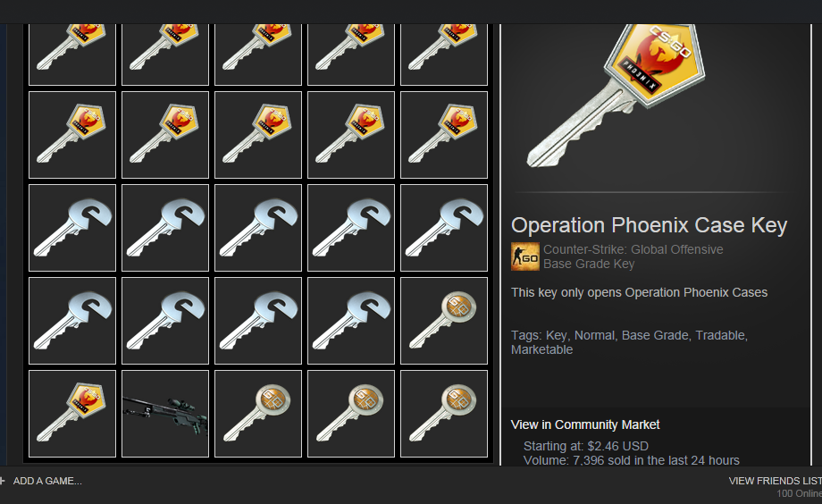The image size is (822, 504).
Task: Click the large Operation Phoenix key preview image
Action: [x=616, y=96]
